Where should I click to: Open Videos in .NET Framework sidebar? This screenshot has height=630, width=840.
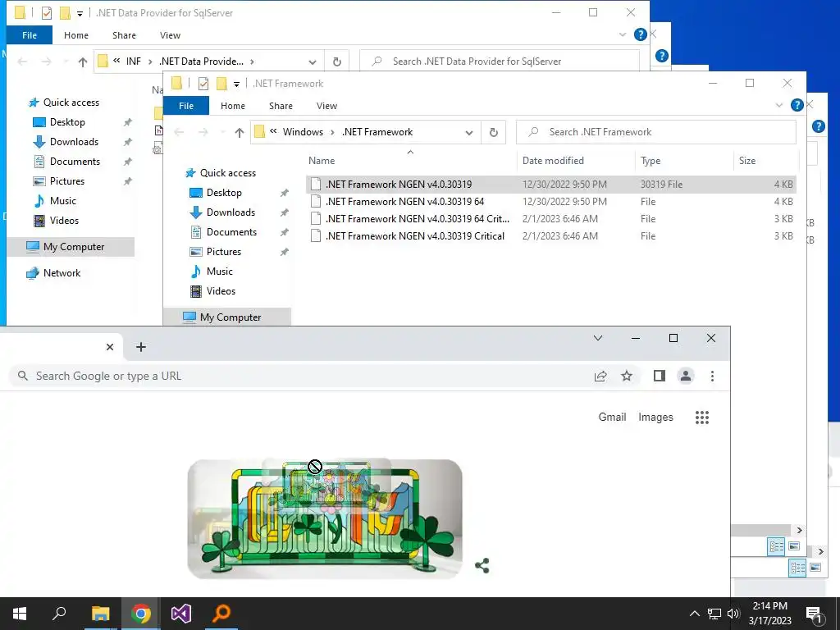pyautogui.click(x=221, y=291)
